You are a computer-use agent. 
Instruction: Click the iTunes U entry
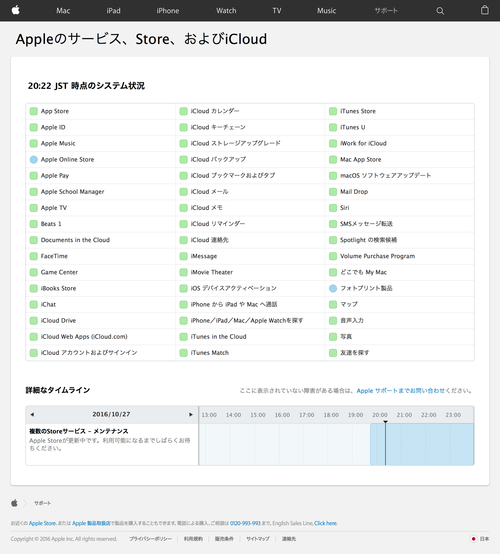(x=353, y=127)
